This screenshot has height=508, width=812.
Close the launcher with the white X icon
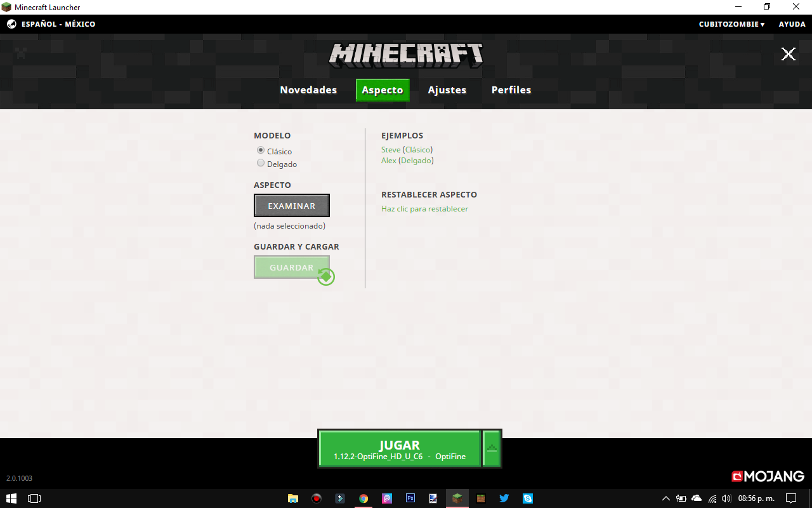click(x=789, y=54)
